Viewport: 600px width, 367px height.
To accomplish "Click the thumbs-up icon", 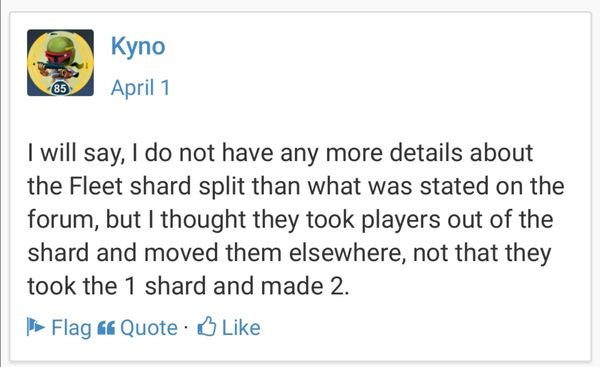I will click(207, 326).
